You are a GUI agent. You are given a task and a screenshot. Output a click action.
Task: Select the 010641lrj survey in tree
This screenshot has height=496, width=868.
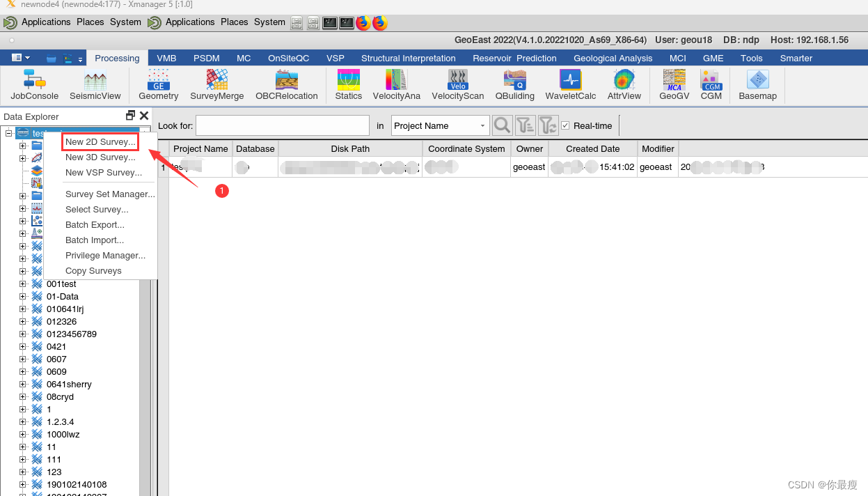65,309
